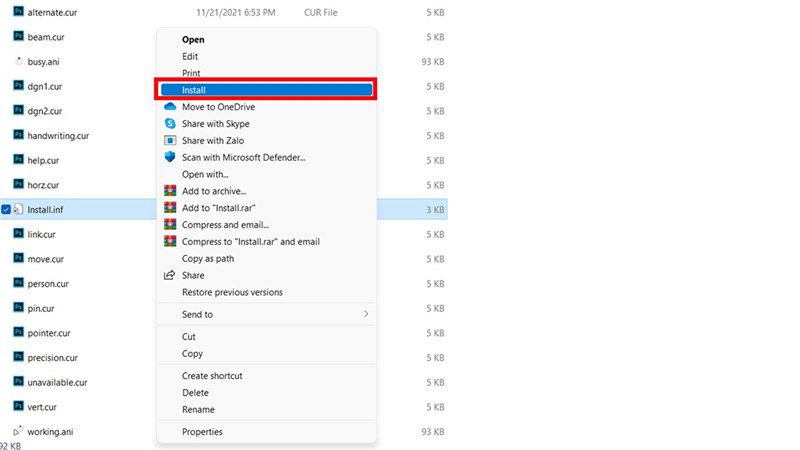Click the unavailable.cur file icon
800x450 pixels.
click(x=18, y=381)
